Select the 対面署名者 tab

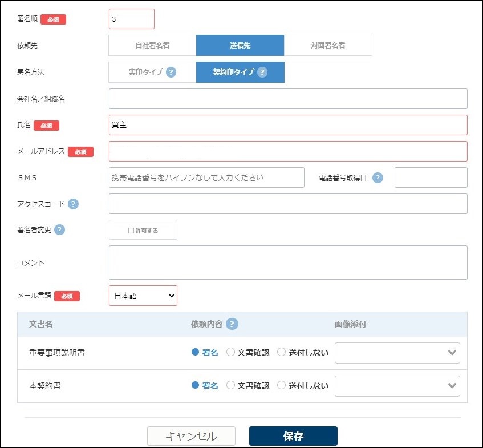click(328, 46)
